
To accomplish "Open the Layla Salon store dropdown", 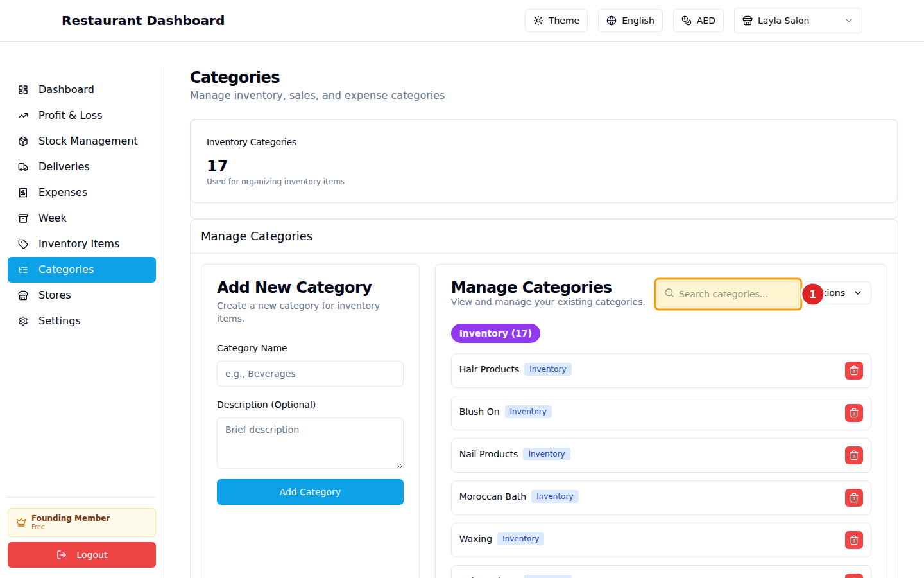I will point(797,20).
